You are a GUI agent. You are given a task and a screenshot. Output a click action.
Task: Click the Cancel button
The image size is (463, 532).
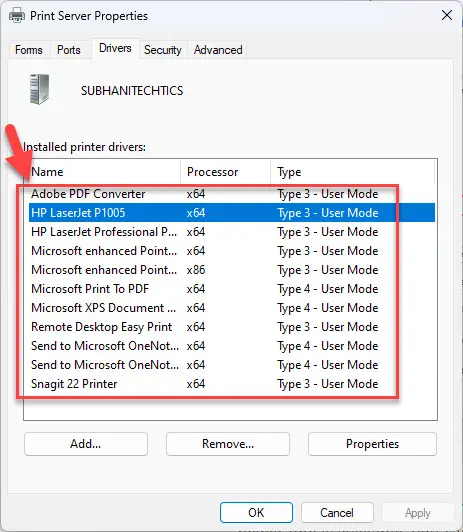[x=337, y=512]
